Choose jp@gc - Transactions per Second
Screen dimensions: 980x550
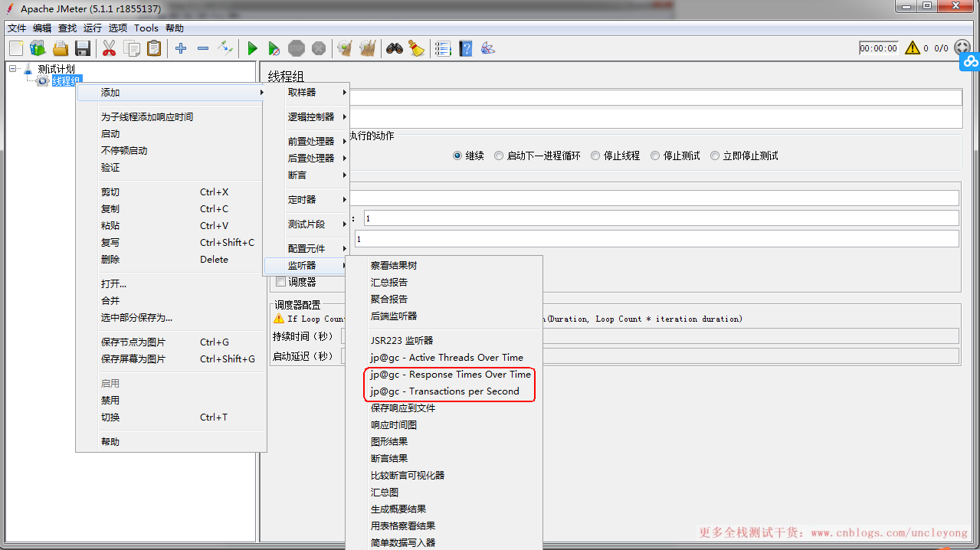(x=444, y=391)
